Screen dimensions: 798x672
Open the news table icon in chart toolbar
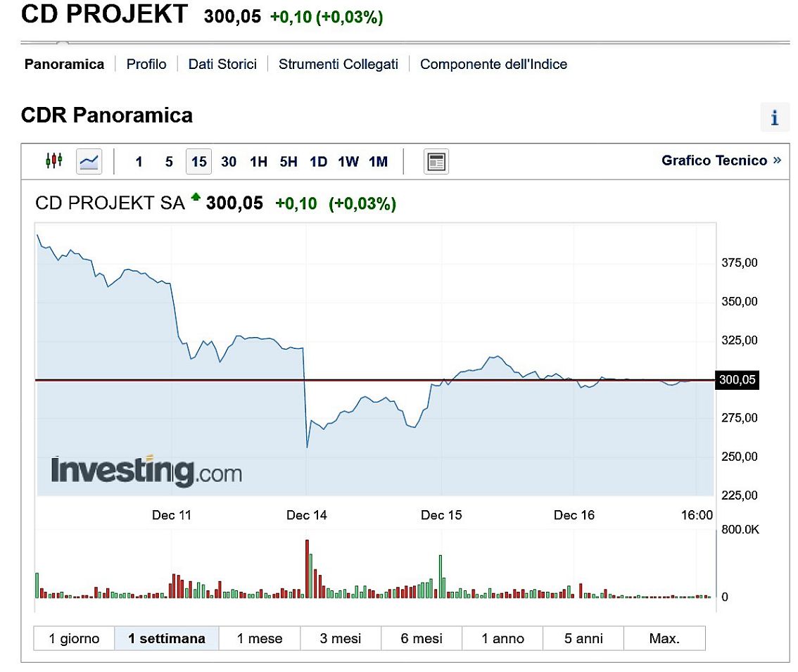(436, 162)
